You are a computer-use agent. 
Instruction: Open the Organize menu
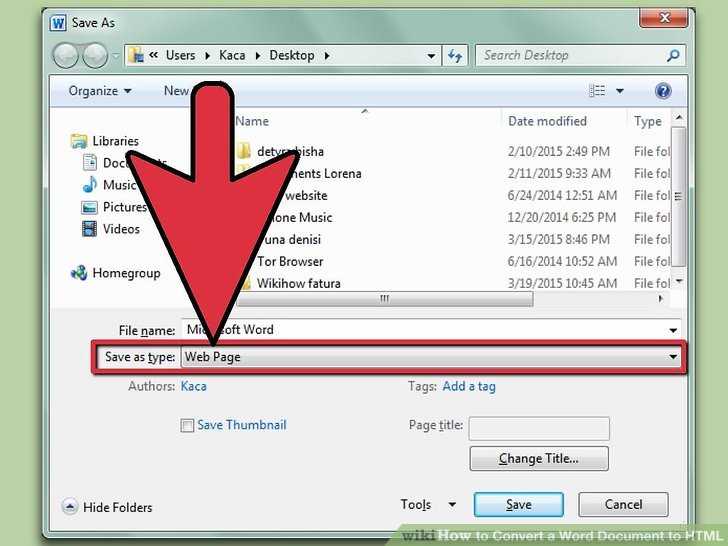coord(99,91)
